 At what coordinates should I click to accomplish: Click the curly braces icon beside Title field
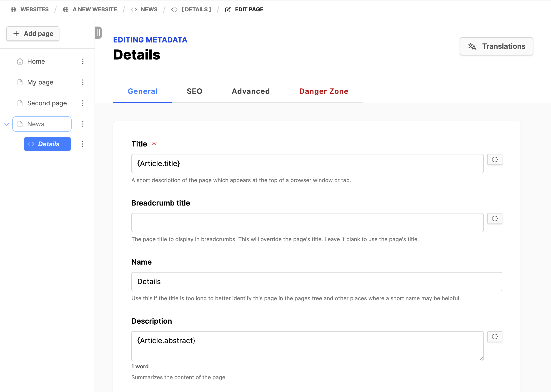[494, 160]
